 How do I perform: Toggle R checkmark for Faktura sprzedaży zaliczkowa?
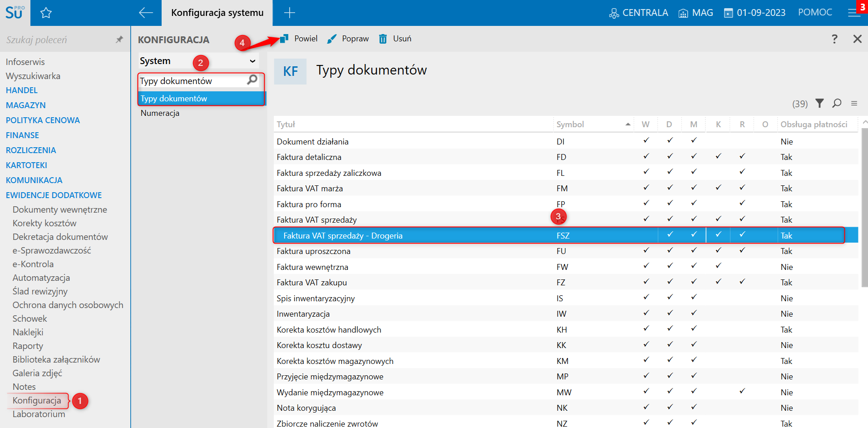click(x=742, y=172)
